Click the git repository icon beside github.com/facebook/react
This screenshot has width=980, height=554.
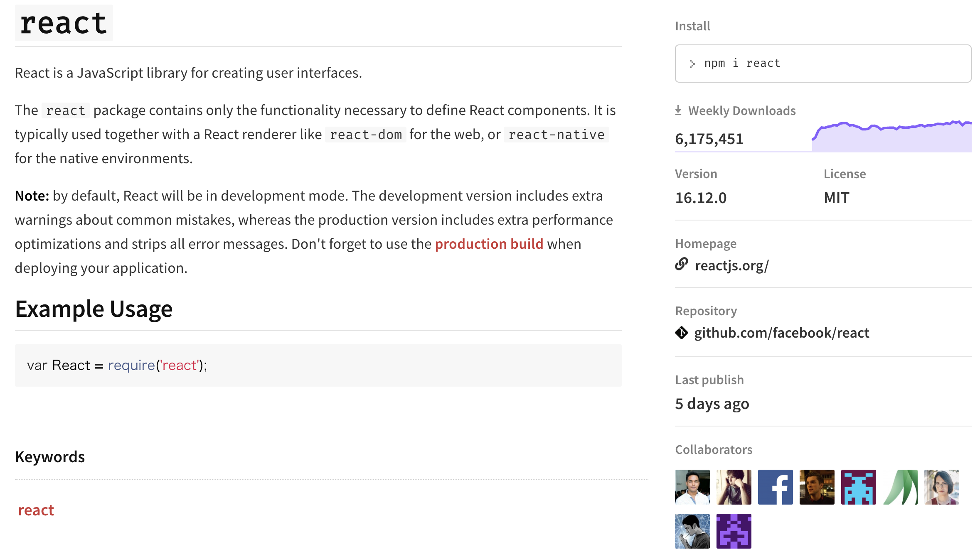(682, 332)
